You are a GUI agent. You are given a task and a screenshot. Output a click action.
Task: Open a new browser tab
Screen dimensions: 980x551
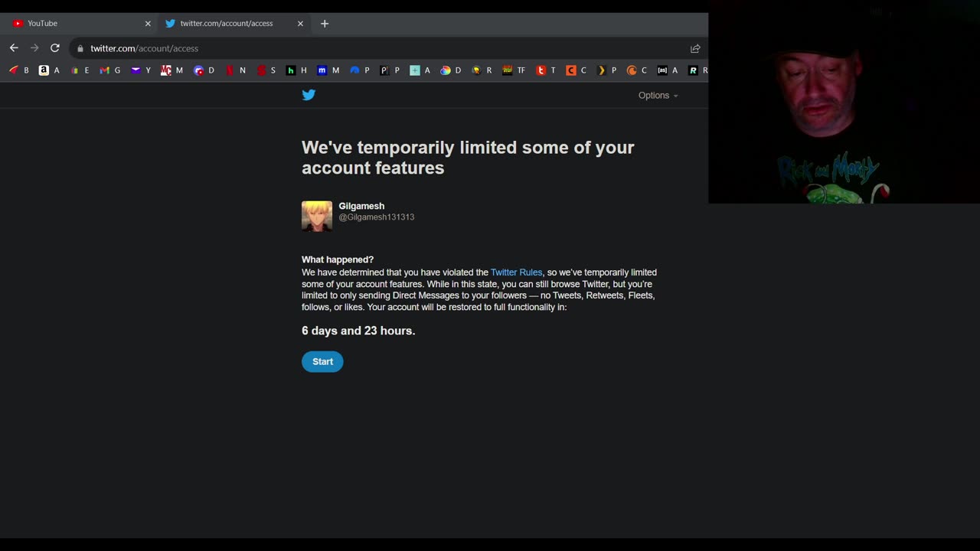tap(325, 24)
